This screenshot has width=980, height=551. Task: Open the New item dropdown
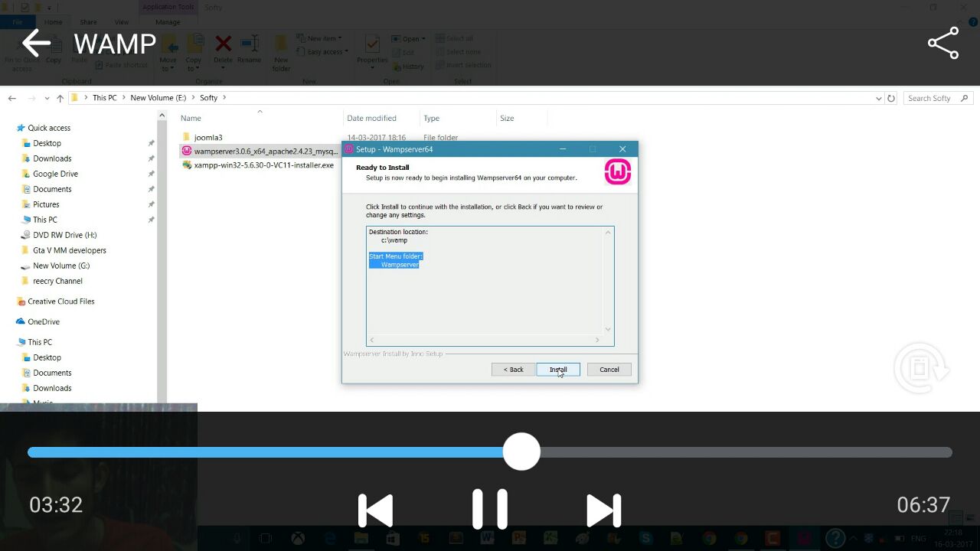tap(318, 38)
